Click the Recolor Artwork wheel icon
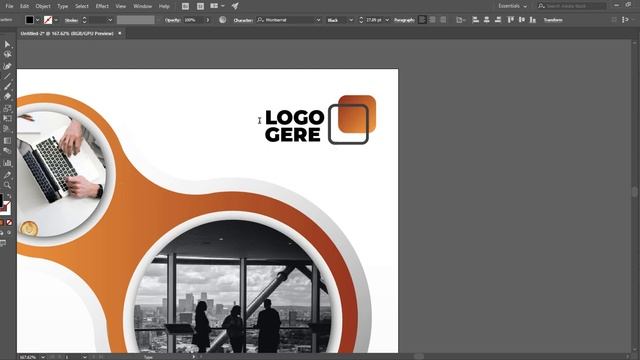The width and height of the screenshot is (640, 360). tap(222, 20)
